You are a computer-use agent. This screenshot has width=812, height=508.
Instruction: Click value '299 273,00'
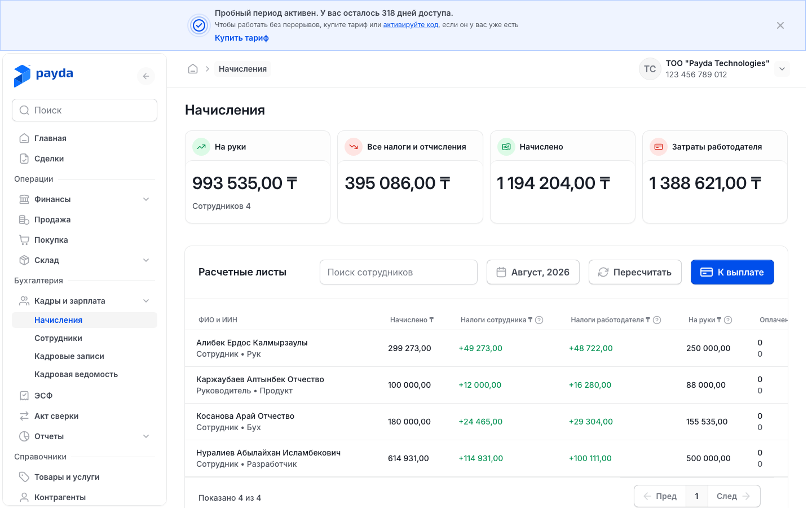point(409,348)
